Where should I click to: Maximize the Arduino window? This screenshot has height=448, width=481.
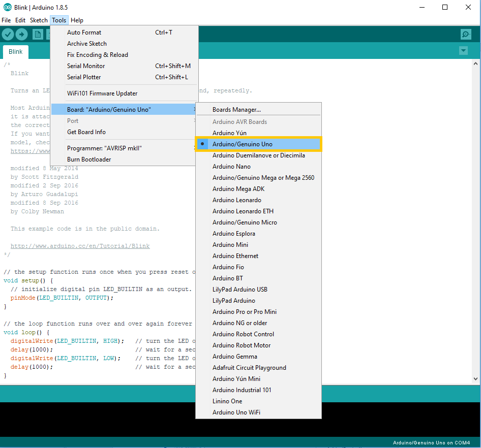[x=445, y=7]
